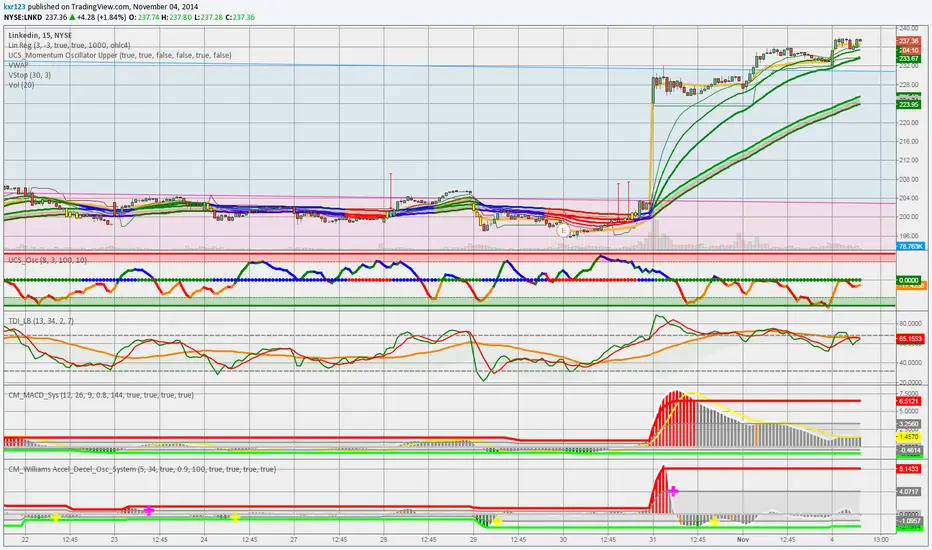Click the 6.1433 Williams oscillator value label
The height and width of the screenshot is (550, 932).
(908, 468)
